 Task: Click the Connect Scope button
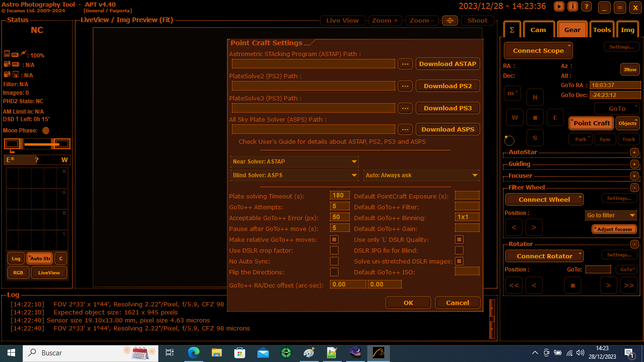538,50
